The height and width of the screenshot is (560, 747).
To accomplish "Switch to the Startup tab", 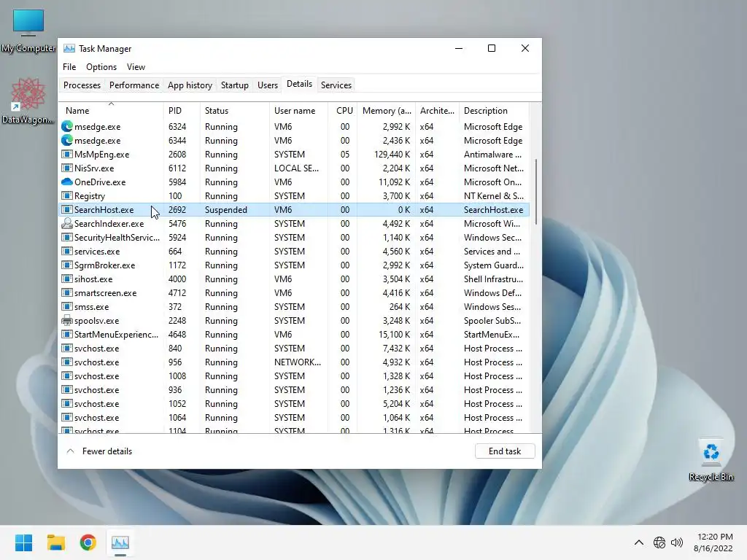I will click(235, 85).
